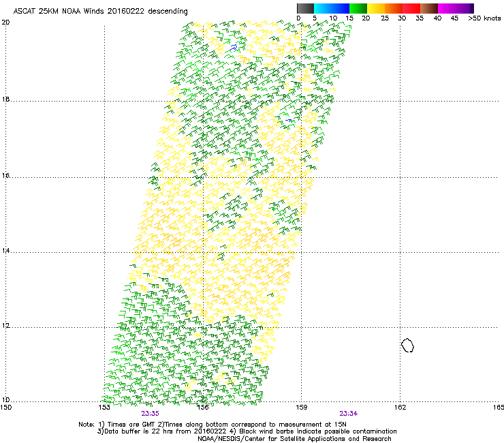The height and width of the screenshot is (443, 504).
Task: Click the purple time stamp 23:35
Action: pos(150,414)
